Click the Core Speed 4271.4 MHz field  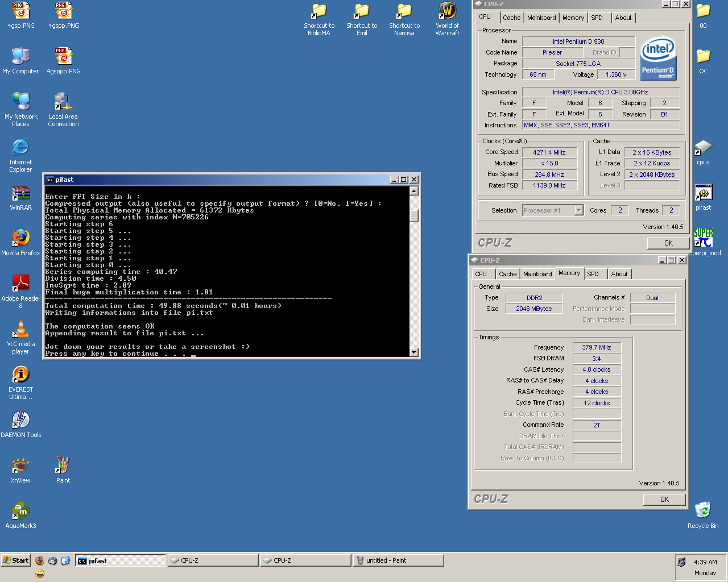click(549, 152)
